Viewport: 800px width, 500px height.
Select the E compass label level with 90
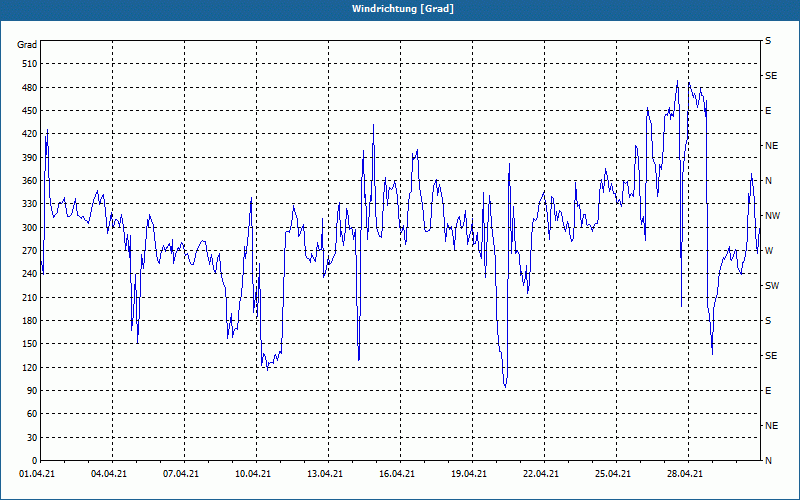768,391
